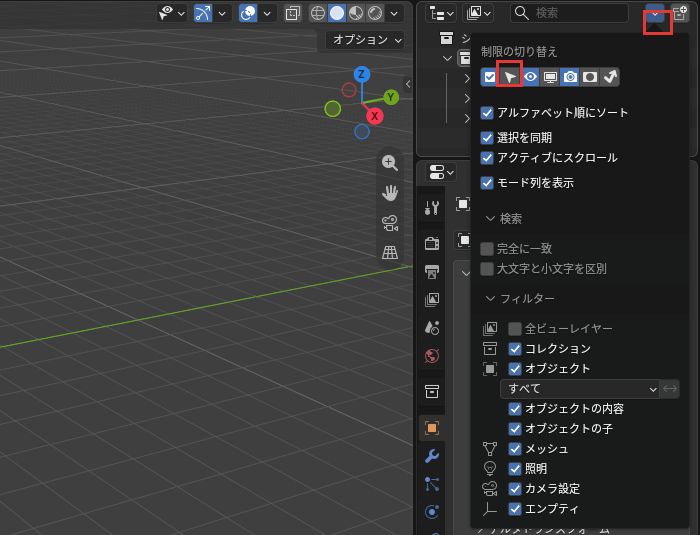Uncheck オブジェクトの内容 checkbox
700x535 pixels.
(x=515, y=409)
